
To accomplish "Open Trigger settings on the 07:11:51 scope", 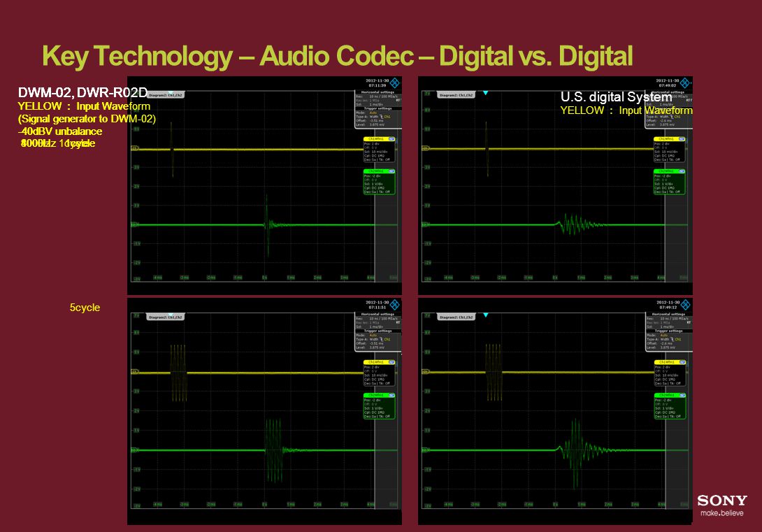I will (378, 331).
